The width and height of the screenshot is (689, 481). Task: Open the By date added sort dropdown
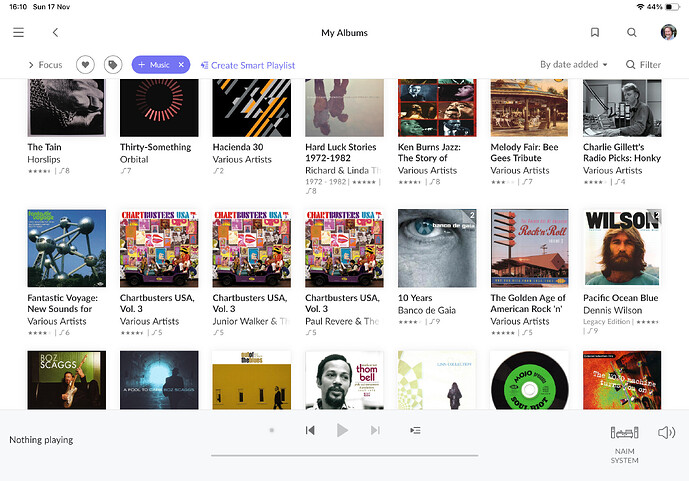(573, 65)
